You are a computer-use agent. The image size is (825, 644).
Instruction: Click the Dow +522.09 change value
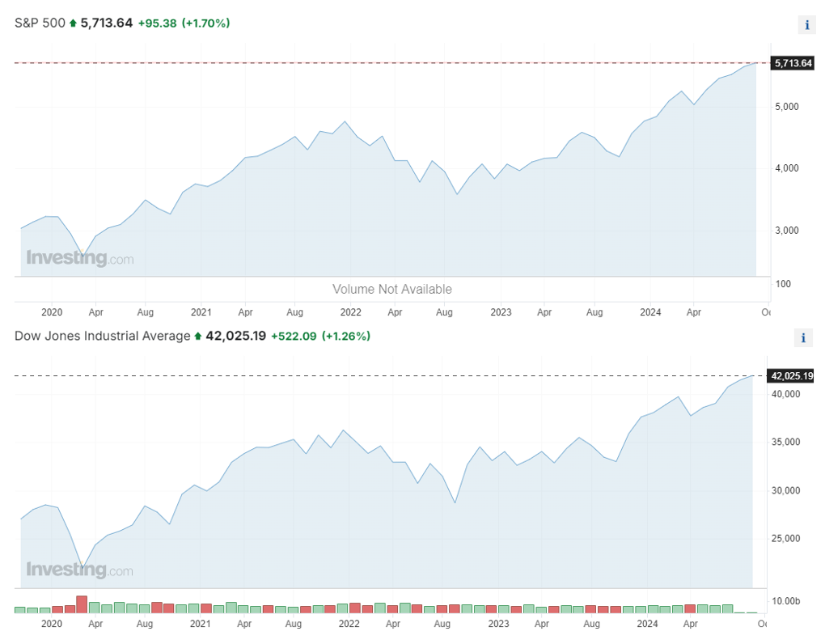click(x=294, y=336)
